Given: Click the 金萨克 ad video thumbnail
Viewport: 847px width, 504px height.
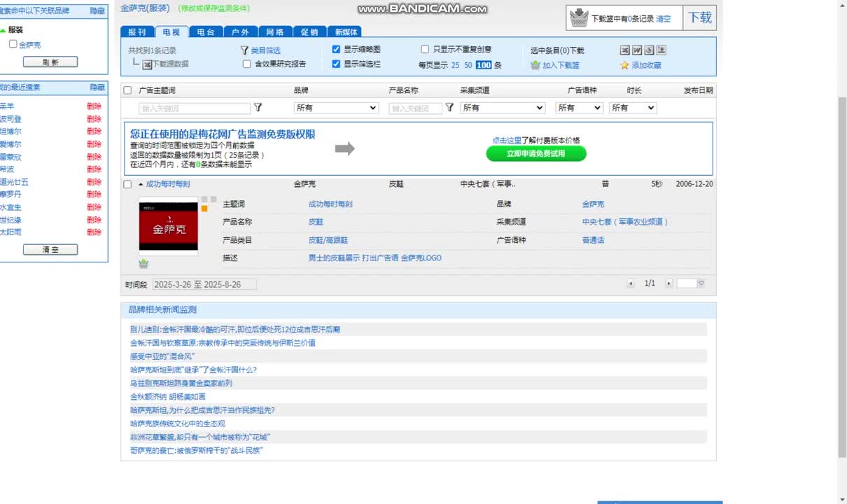Looking at the screenshot, I should coord(169,226).
